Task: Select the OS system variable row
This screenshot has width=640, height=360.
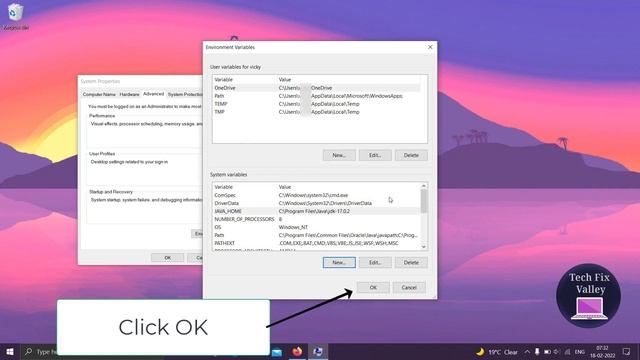Action: 316,227
